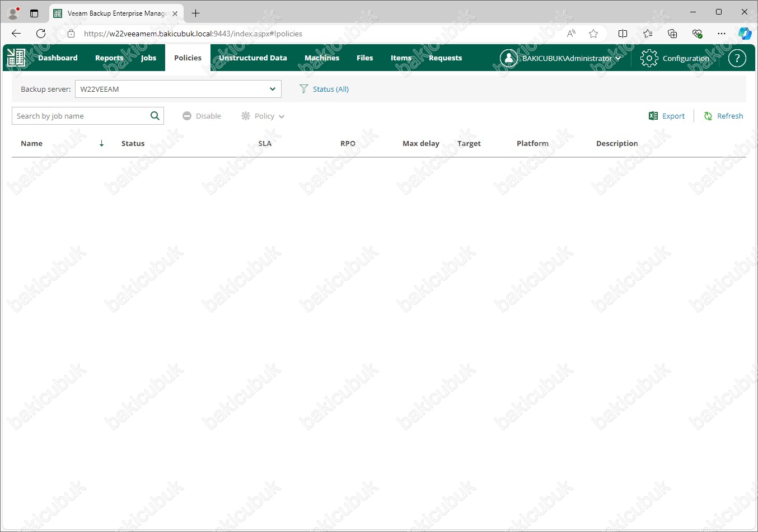This screenshot has height=532, width=758.
Task: Sort by the Status column
Action: click(x=133, y=143)
